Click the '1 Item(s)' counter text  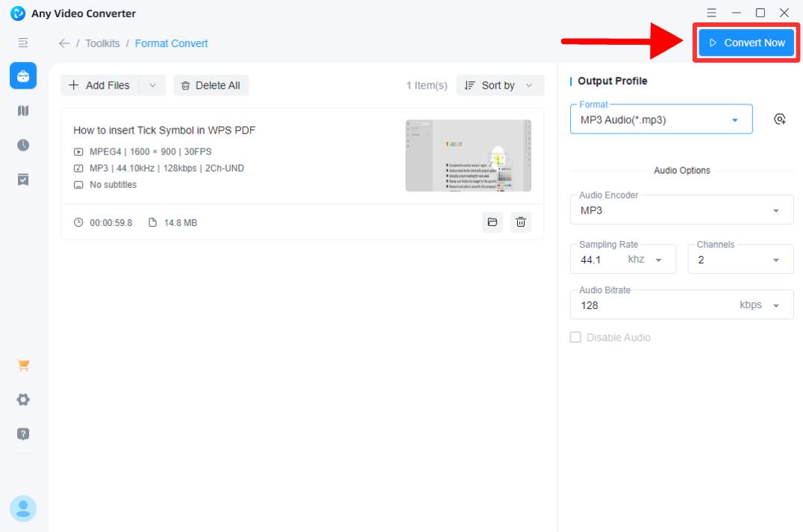coord(427,86)
